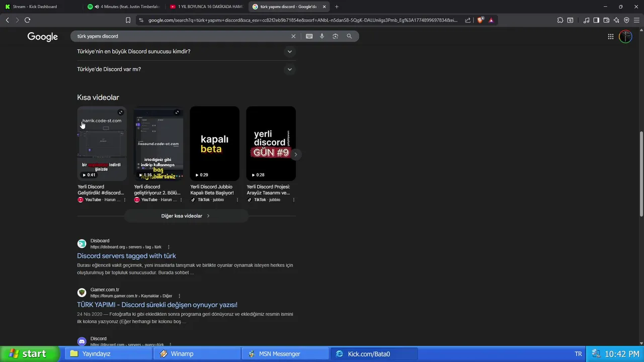The image size is (644, 362).
Task: Open the Yayındayız taskbar item
Action: 108,354
